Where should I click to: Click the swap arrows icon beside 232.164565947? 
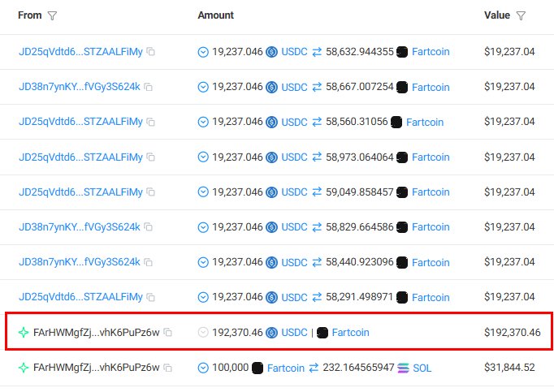coord(317,368)
